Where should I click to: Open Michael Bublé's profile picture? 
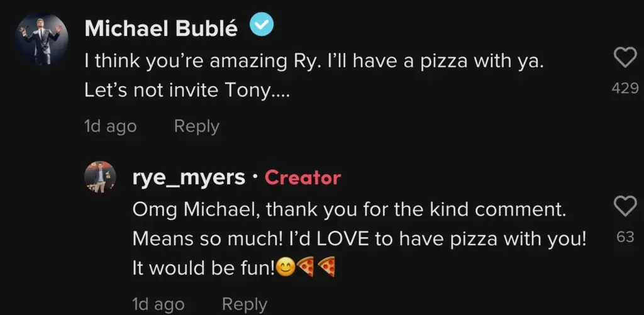(42, 38)
